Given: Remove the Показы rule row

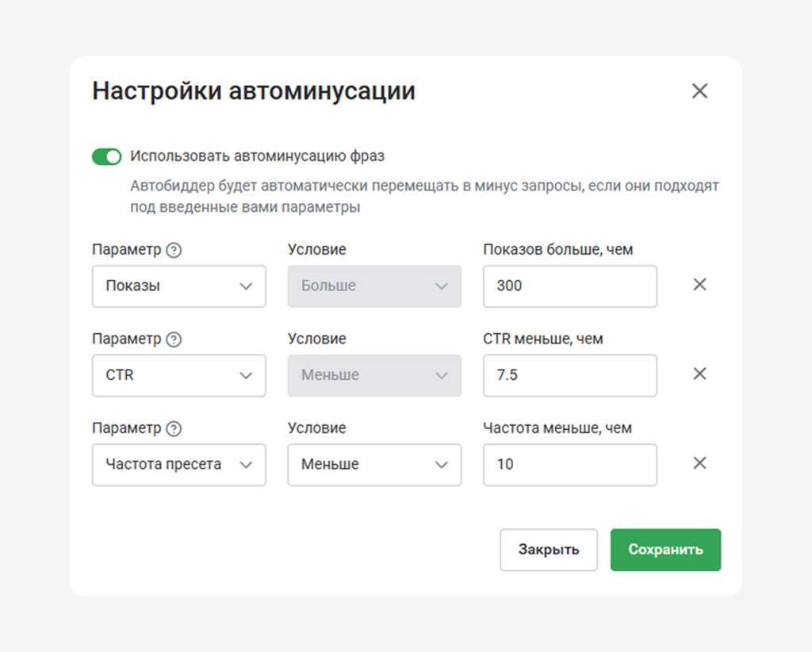Looking at the screenshot, I should 699,284.
